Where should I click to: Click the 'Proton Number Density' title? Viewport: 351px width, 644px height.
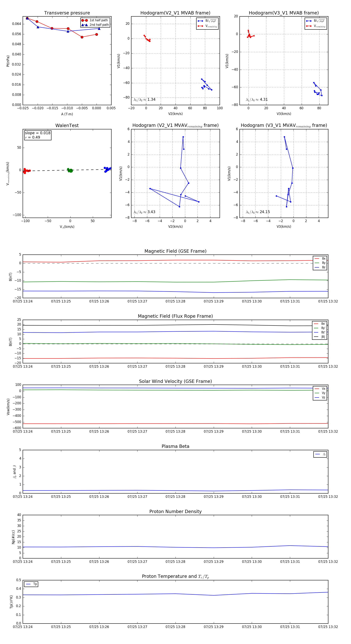175,511
